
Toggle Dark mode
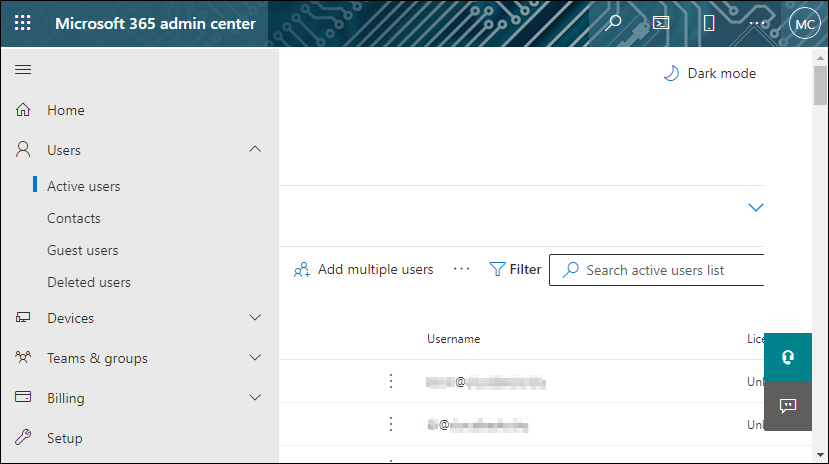pyautogui.click(x=710, y=73)
